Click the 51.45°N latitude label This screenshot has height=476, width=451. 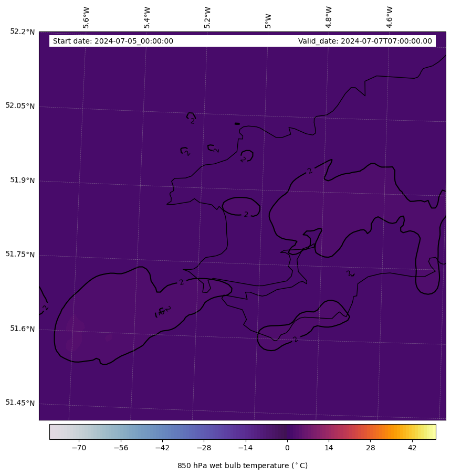coord(20,403)
